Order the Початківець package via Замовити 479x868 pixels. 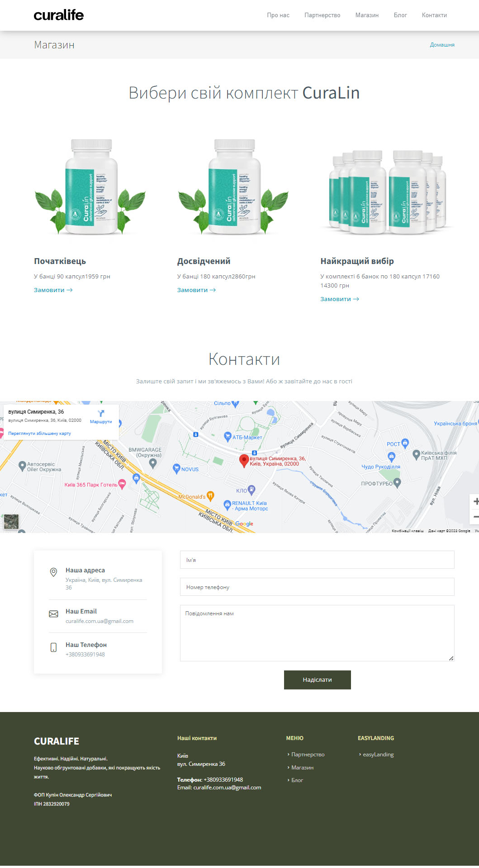point(53,290)
